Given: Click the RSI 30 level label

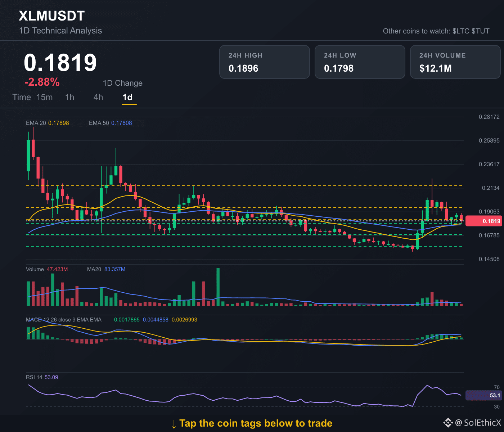Looking at the screenshot, I should coord(497,407).
